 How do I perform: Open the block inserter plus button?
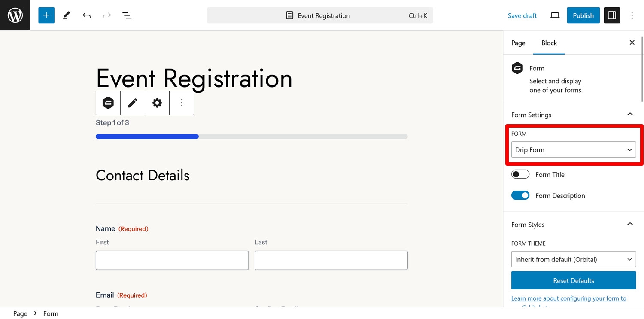46,15
